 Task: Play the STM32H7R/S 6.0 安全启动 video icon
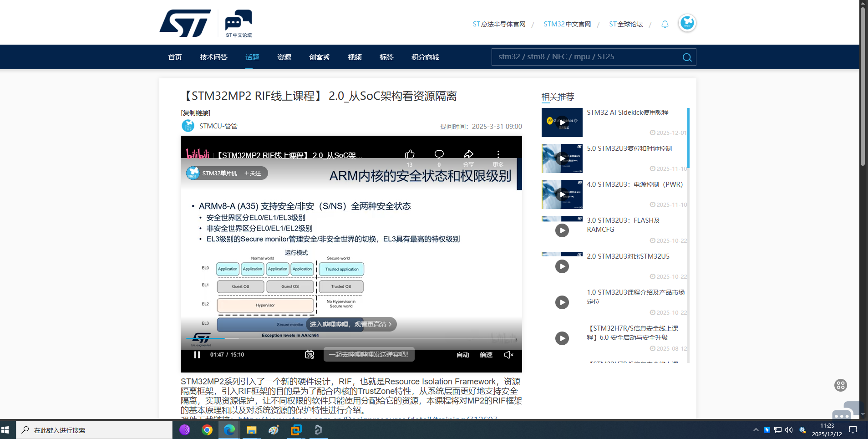pyautogui.click(x=562, y=338)
